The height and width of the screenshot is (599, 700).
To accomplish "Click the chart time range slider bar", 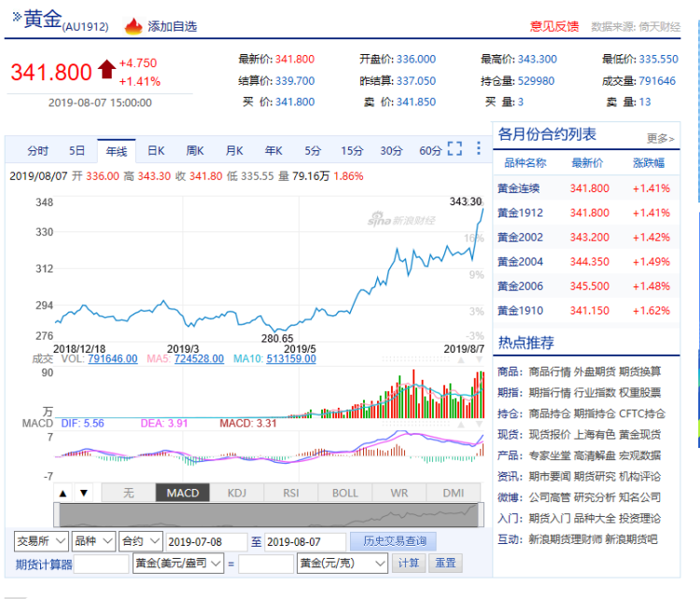I will tap(271, 514).
